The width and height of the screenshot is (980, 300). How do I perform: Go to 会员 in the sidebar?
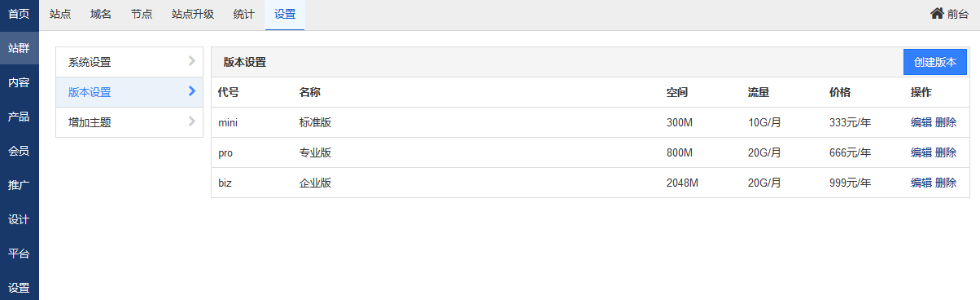[20, 151]
